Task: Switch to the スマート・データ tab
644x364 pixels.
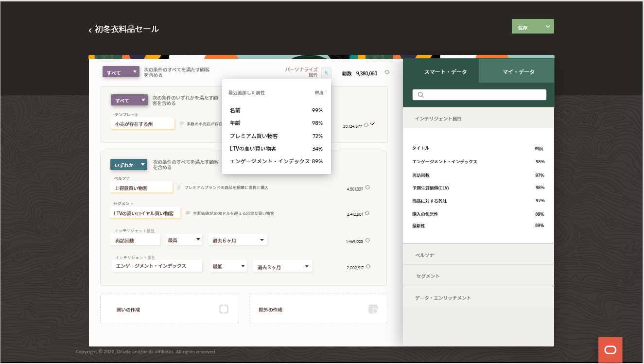Action: [445, 71]
